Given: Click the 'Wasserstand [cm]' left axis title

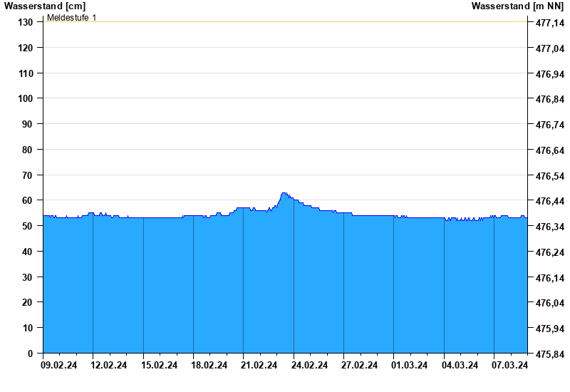Looking at the screenshot, I should (44, 6).
